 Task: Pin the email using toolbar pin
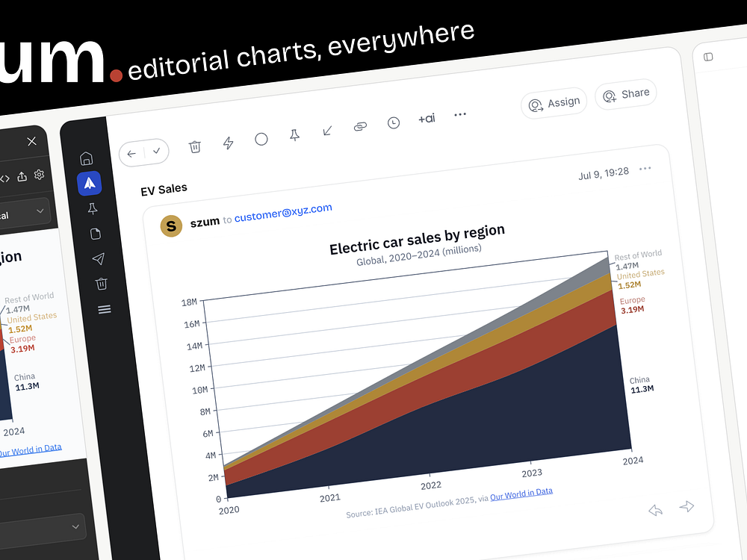295,135
